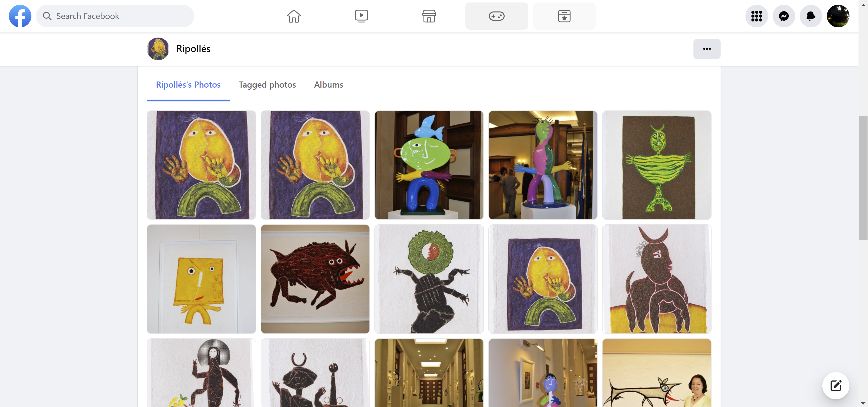Click the vertical page scrollbar thumb
The image size is (868, 407).
863,178
